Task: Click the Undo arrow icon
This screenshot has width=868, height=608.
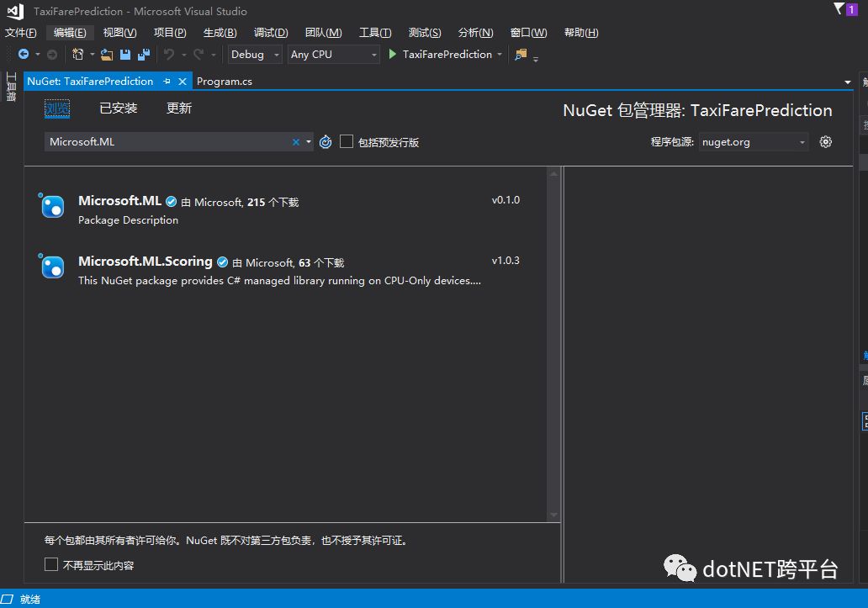Action: pyautogui.click(x=169, y=54)
